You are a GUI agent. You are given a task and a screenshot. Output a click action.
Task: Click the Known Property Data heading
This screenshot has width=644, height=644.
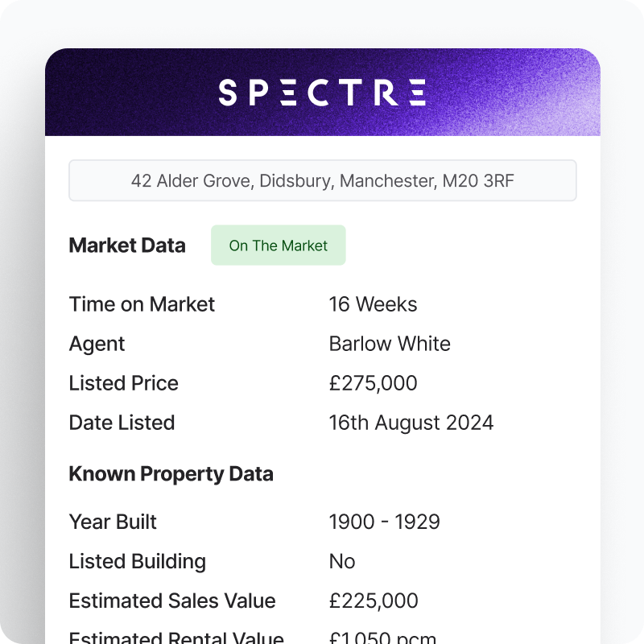tap(171, 474)
